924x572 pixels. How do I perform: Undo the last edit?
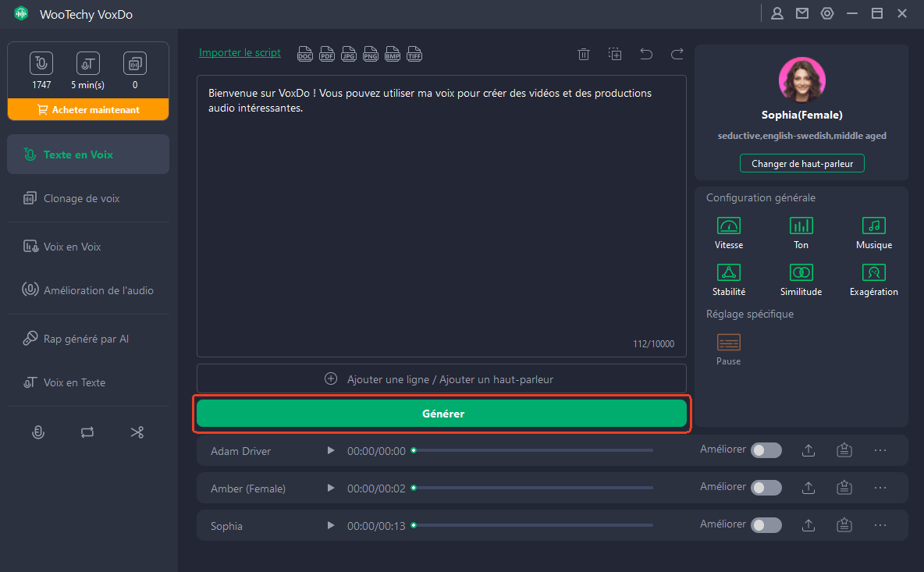click(x=646, y=54)
